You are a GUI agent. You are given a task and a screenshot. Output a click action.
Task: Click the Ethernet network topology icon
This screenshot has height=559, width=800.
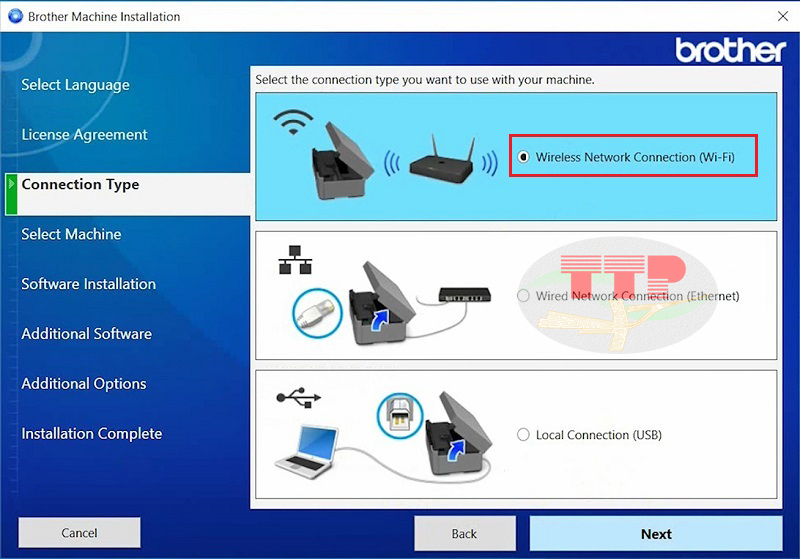click(295, 260)
